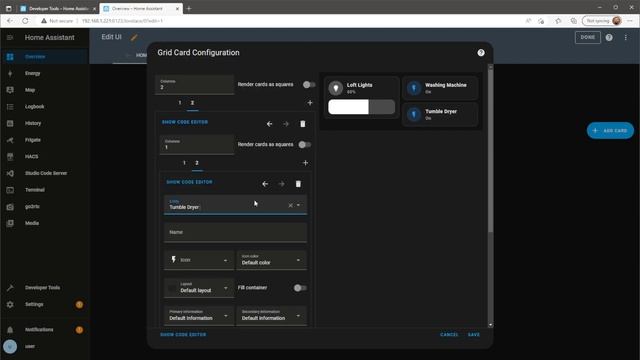Open the Frigate sidebar icon
The height and width of the screenshot is (360, 640).
tap(10, 140)
